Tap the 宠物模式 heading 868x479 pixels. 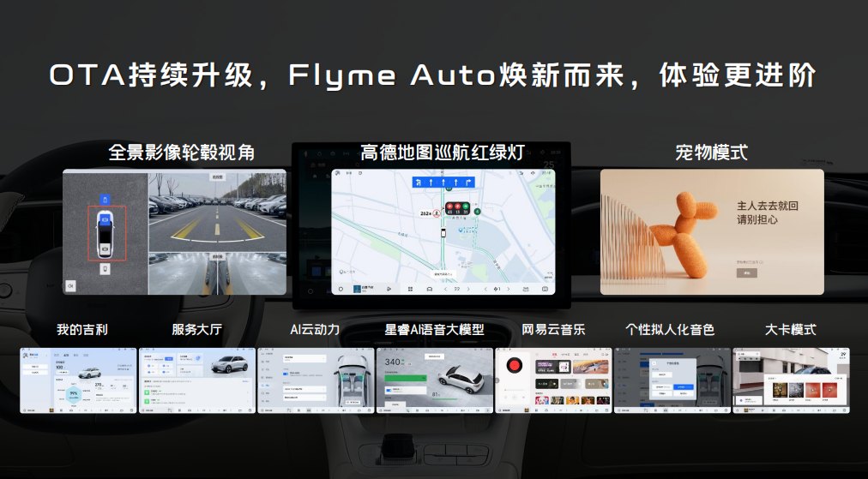coord(711,153)
